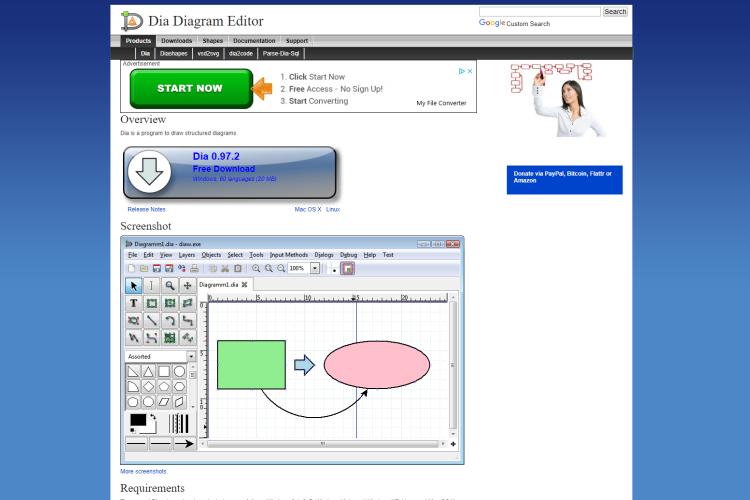Click the Search button
This screenshot has height=500, width=750.
tap(615, 11)
